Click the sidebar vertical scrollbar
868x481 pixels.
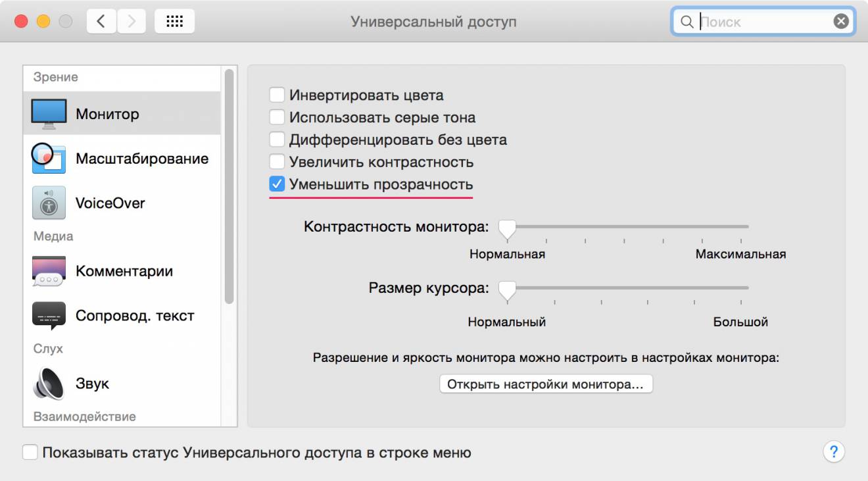pos(229,186)
